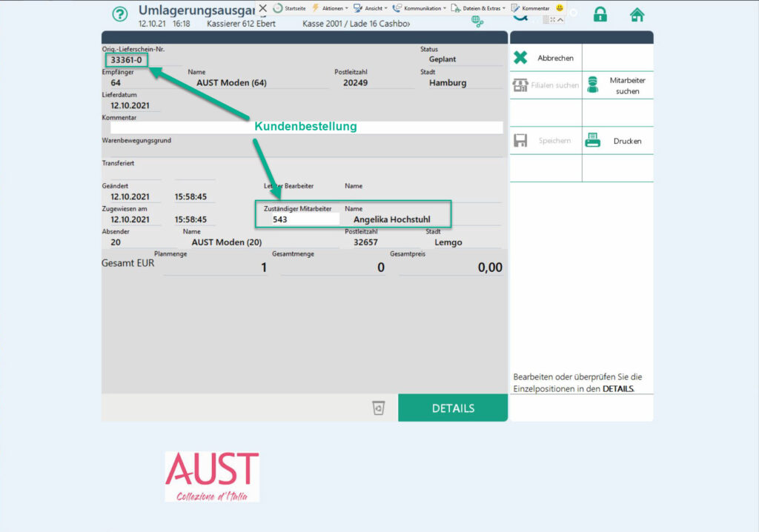Viewport: 759px width, 532px height.
Task: Click the green padlock lock icon
Action: click(x=600, y=15)
